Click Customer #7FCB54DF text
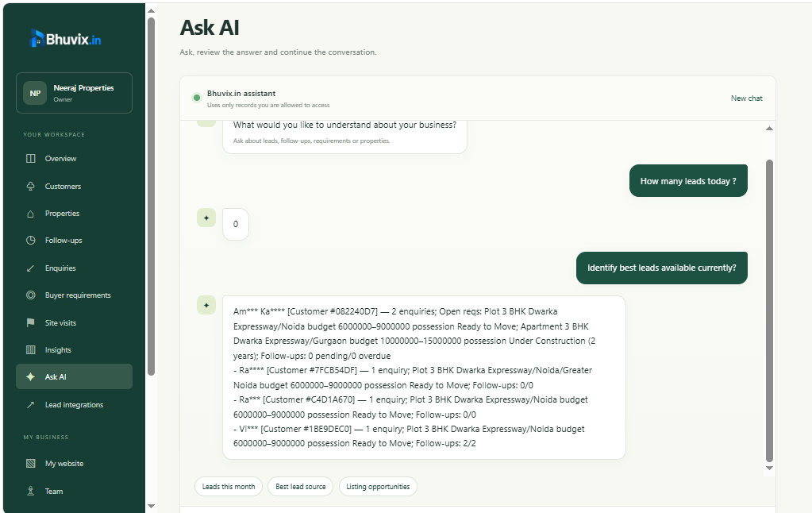The height and width of the screenshot is (513, 812). (312, 371)
